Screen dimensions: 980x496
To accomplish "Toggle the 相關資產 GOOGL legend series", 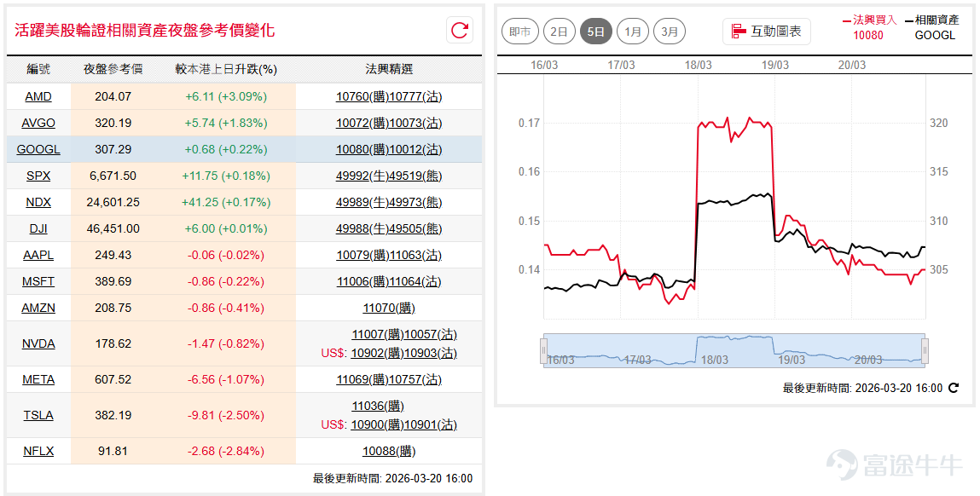I will click(x=932, y=27).
